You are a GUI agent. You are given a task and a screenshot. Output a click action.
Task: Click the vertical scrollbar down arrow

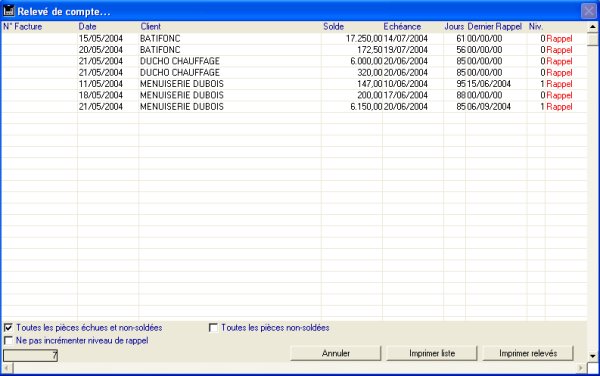tap(593, 356)
